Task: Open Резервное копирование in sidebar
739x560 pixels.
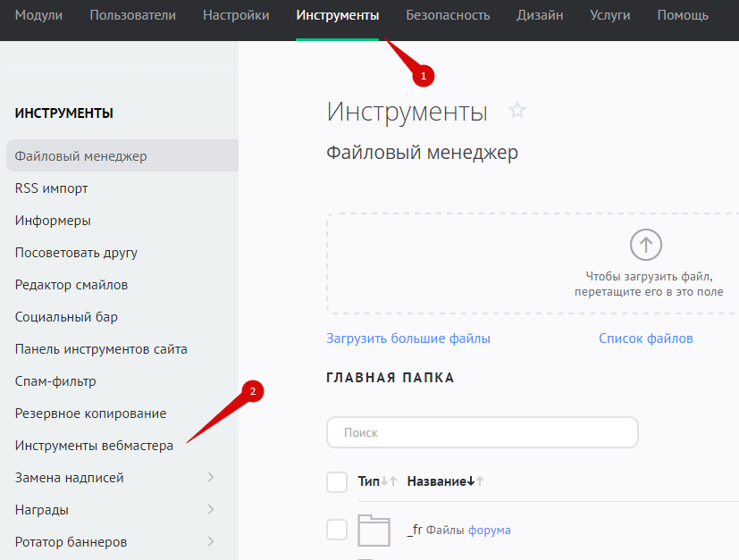Action: point(90,414)
